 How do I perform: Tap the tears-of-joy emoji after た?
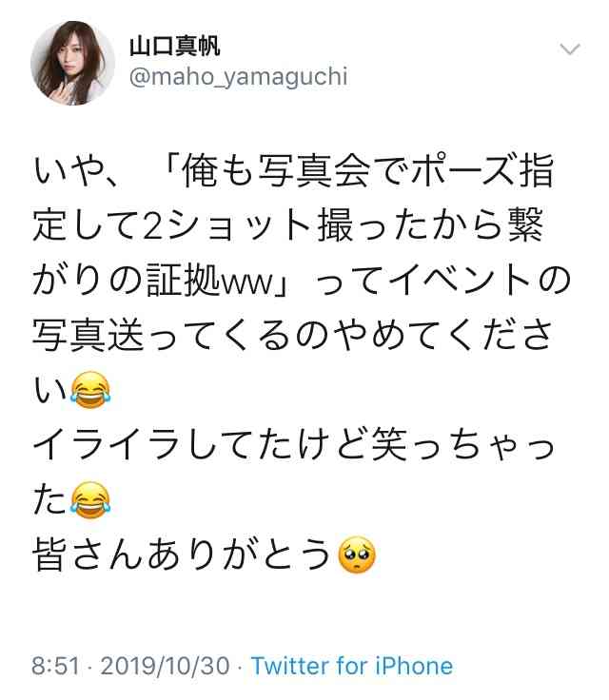pos(90,499)
